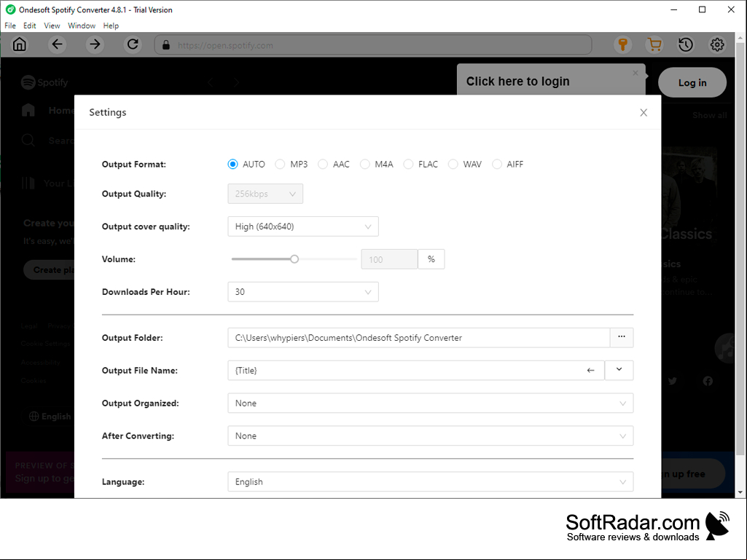Open the Window menu

point(82,25)
